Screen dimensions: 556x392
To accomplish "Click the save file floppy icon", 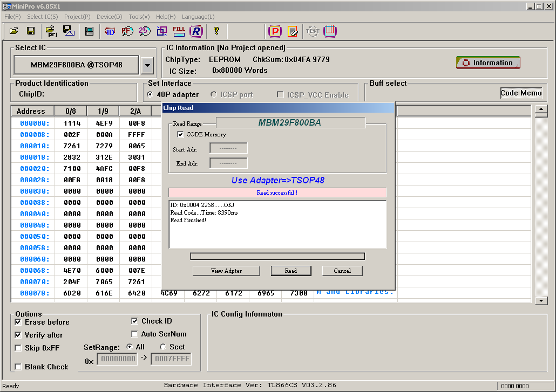I will (x=31, y=31).
